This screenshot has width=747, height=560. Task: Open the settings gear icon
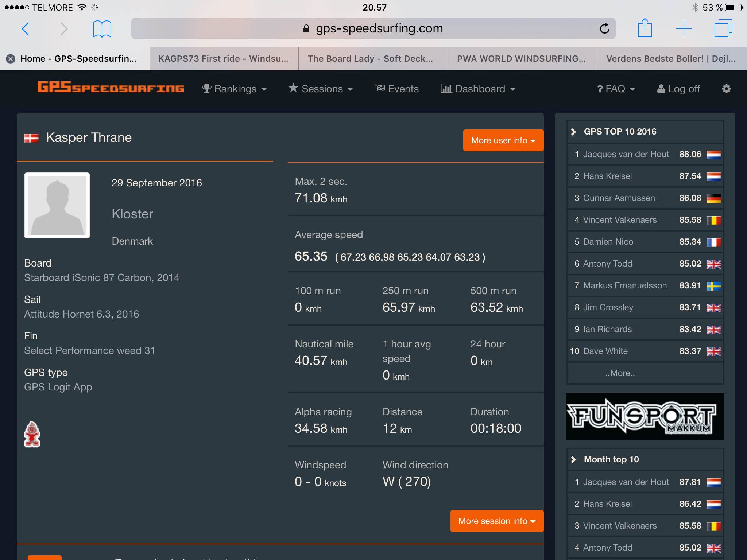726,89
